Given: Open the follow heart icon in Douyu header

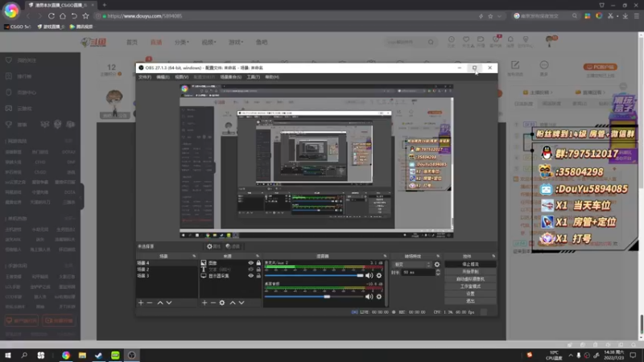Looking at the screenshot, I should coord(466,39).
